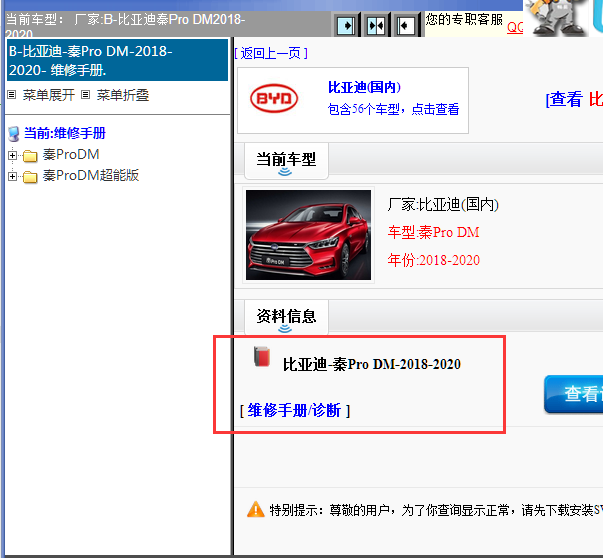603x558 pixels.
Task: Select the 当前车型 tab
Action: pos(286,161)
